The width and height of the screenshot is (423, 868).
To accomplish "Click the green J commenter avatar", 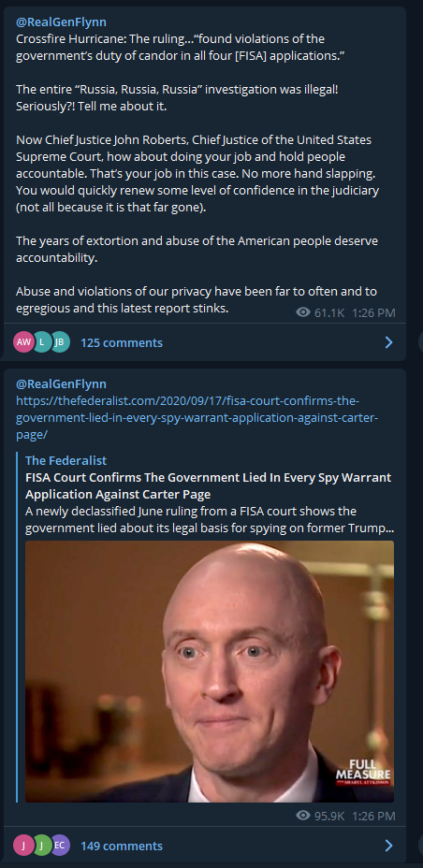I will (42, 846).
